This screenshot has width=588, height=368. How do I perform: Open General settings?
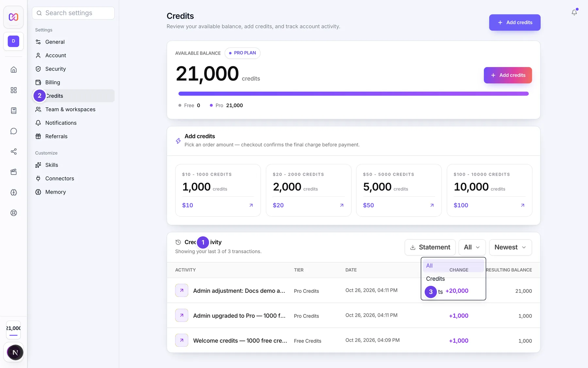(x=73, y=42)
